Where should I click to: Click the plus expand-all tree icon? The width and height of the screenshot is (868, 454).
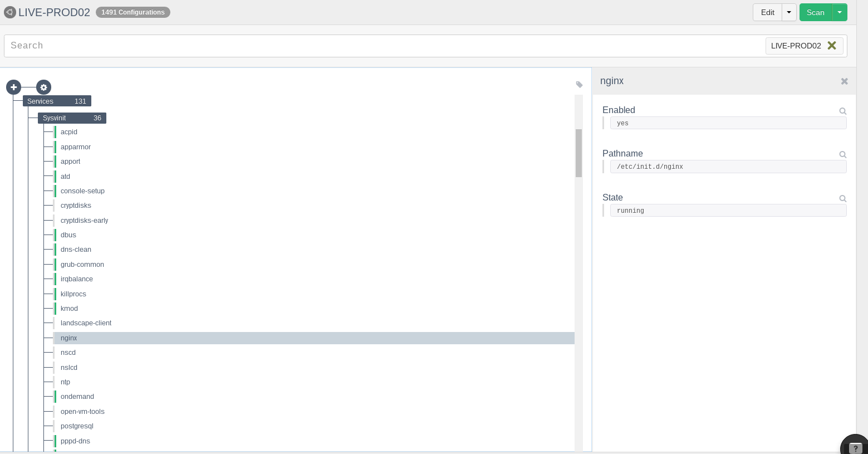coord(13,87)
